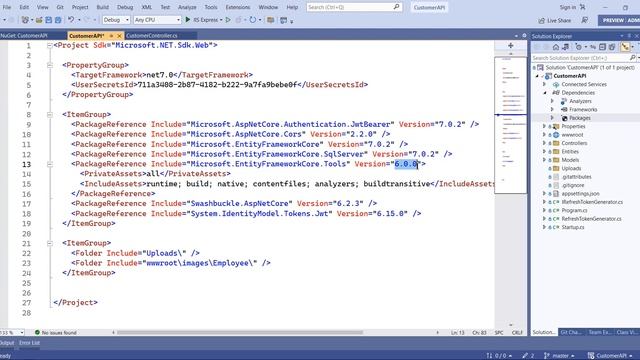640x360 pixels.
Task: Click the Visual Studio Search (Ctrl+Q) box
Action: pos(354,7)
